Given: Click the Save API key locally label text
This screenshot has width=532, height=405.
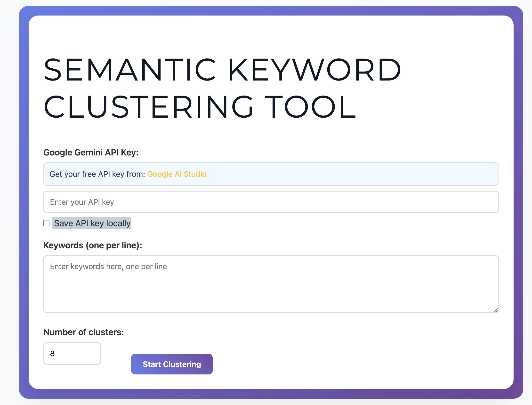Looking at the screenshot, I should pos(91,223).
